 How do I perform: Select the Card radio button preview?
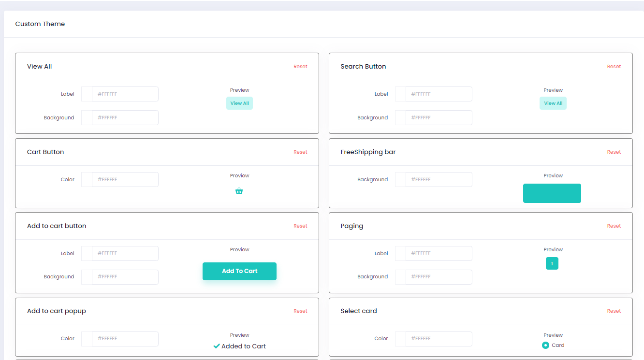pyautogui.click(x=545, y=345)
